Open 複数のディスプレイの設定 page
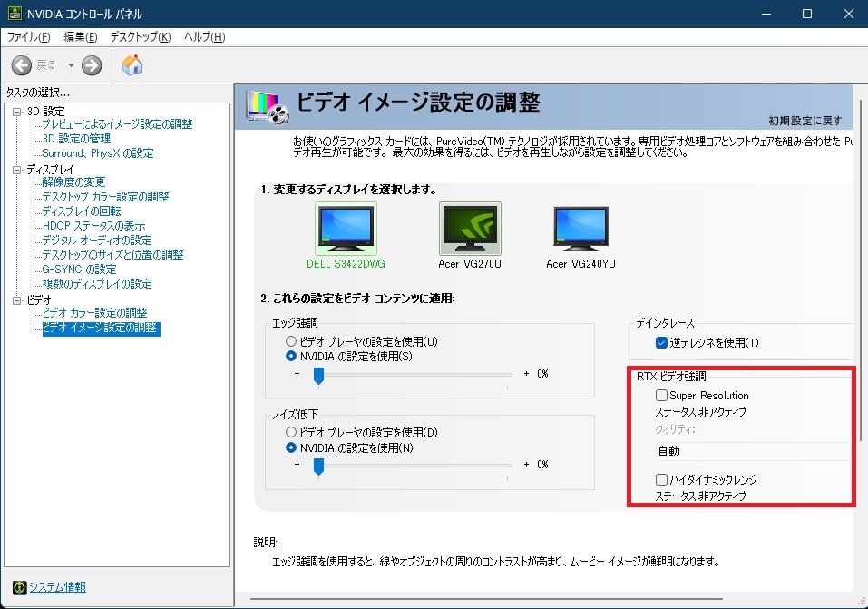Image resolution: width=868 pixels, height=609 pixels. coord(97,284)
